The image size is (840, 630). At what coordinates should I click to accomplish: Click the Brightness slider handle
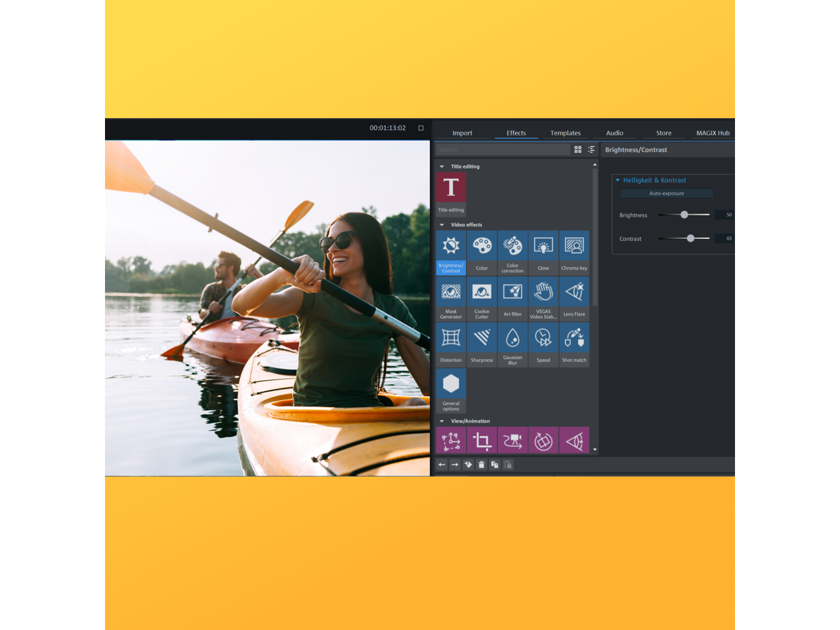(684, 215)
